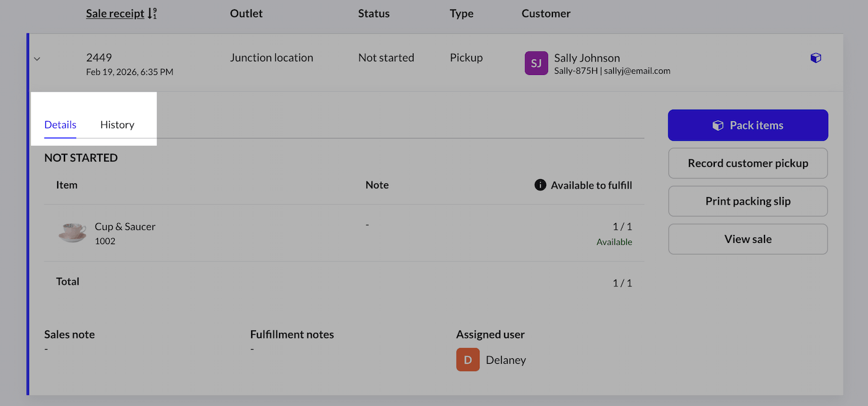The width and height of the screenshot is (868, 406).
Task: Click the info icon beside Available to fulfill
Action: point(540,185)
